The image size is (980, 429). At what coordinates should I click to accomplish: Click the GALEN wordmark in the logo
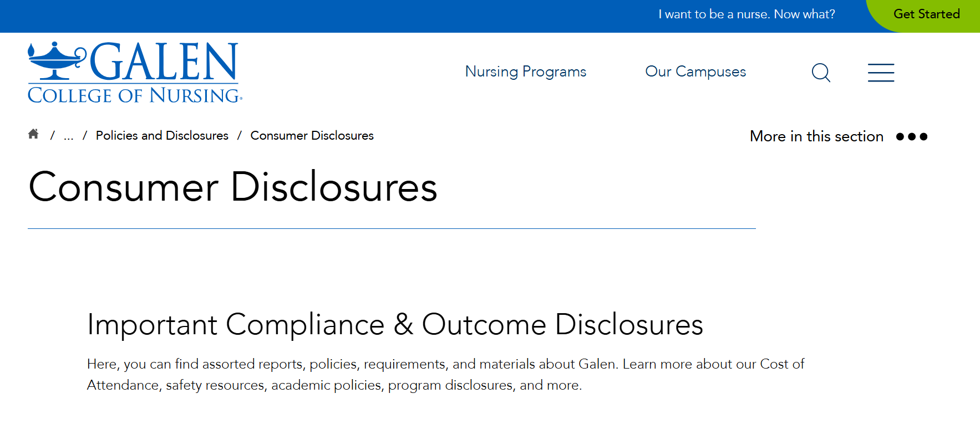[164, 62]
